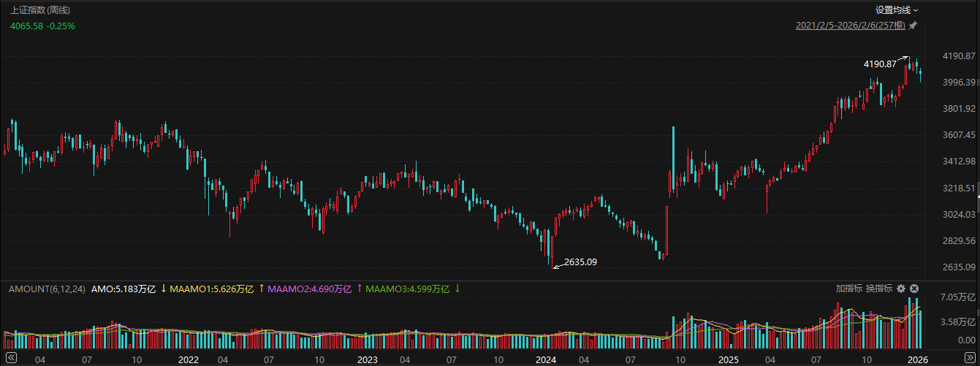This screenshot has width=980, height=366.
Task: Click 加指标 to add an indicator
Action: pos(849,289)
